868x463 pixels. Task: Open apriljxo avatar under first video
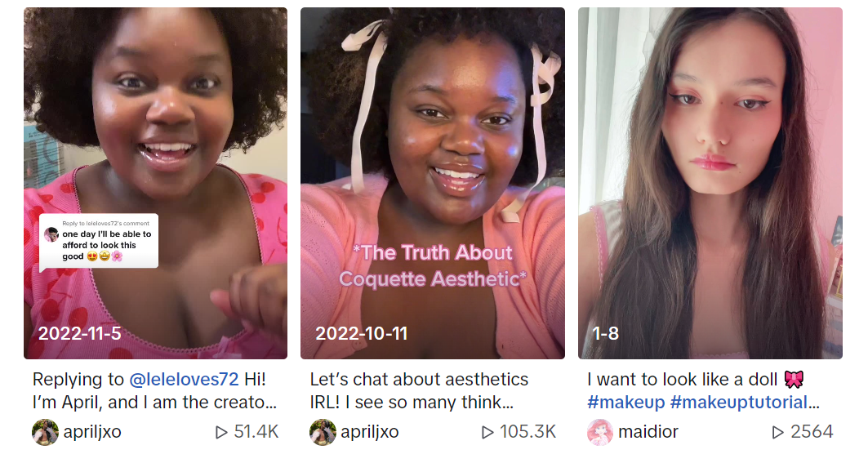45,432
